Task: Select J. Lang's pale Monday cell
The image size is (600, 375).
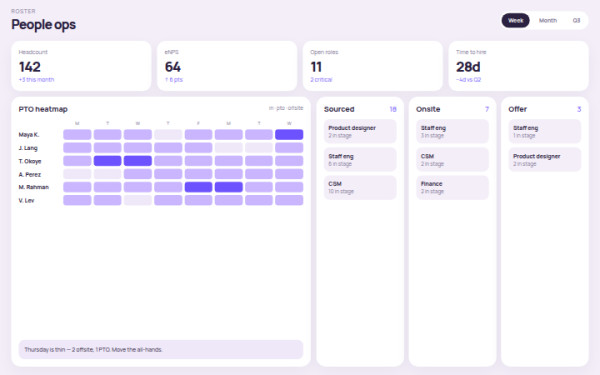Action: tap(228, 148)
